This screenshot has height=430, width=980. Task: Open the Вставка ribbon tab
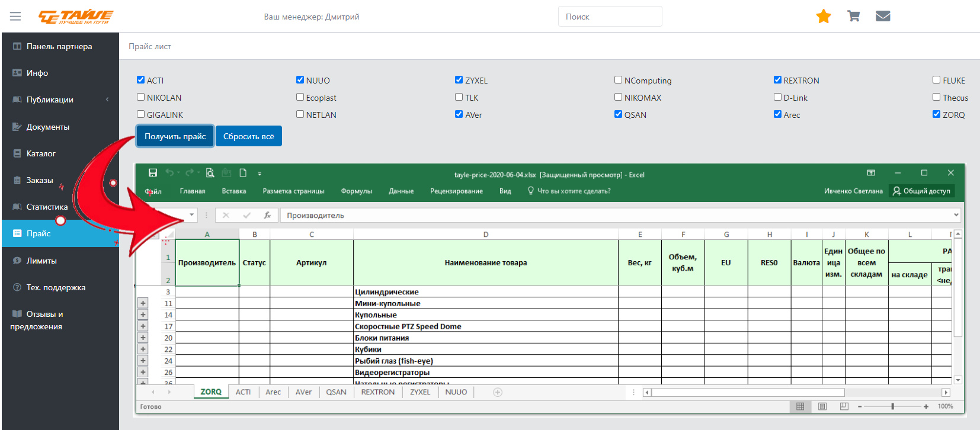(234, 191)
